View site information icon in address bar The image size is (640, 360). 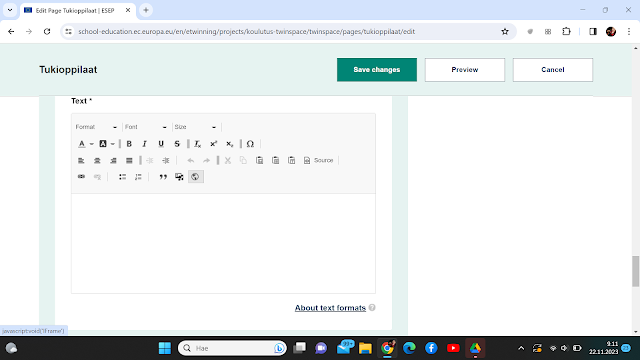pyautogui.click(x=69, y=31)
